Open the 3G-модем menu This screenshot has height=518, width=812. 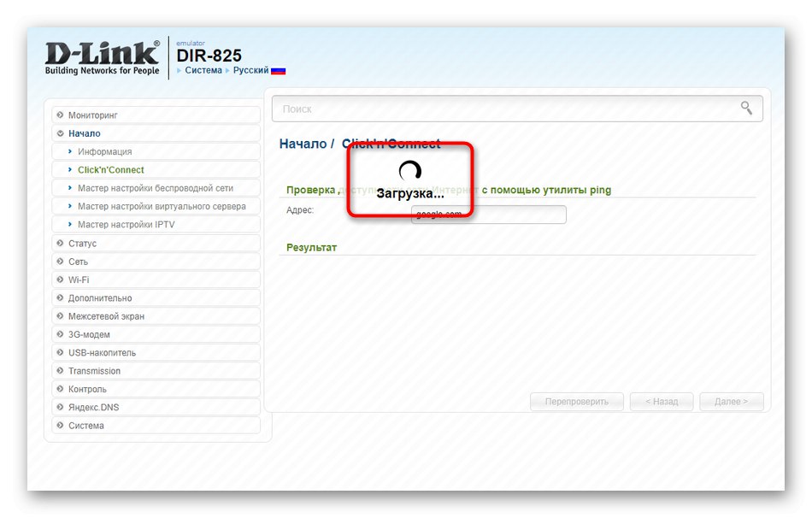(x=156, y=334)
